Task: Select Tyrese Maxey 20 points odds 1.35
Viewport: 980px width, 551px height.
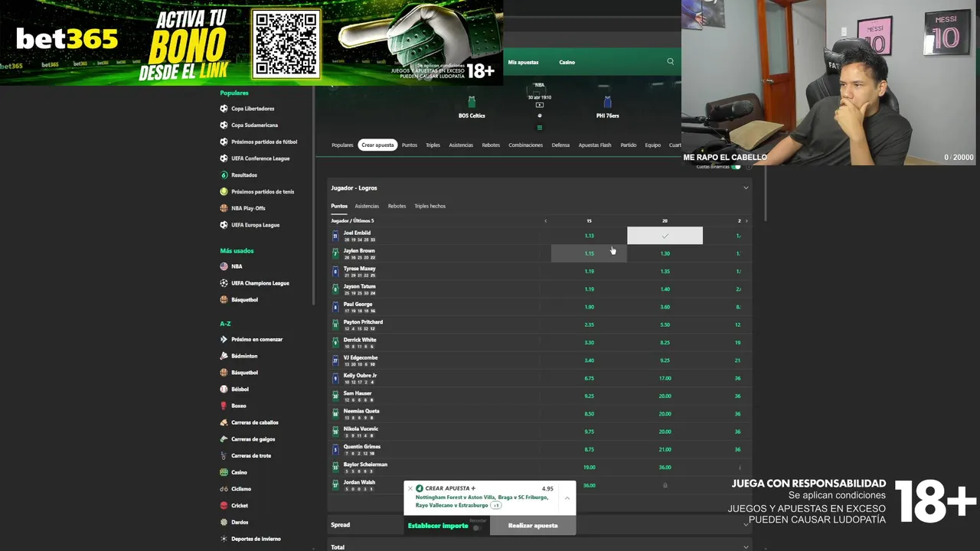Action: pyautogui.click(x=665, y=271)
